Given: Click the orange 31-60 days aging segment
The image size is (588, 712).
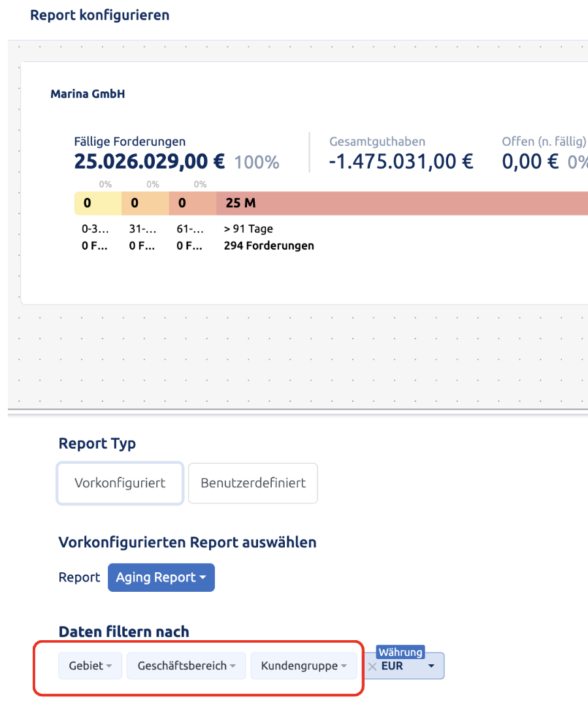Looking at the screenshot, I should 145,203.
